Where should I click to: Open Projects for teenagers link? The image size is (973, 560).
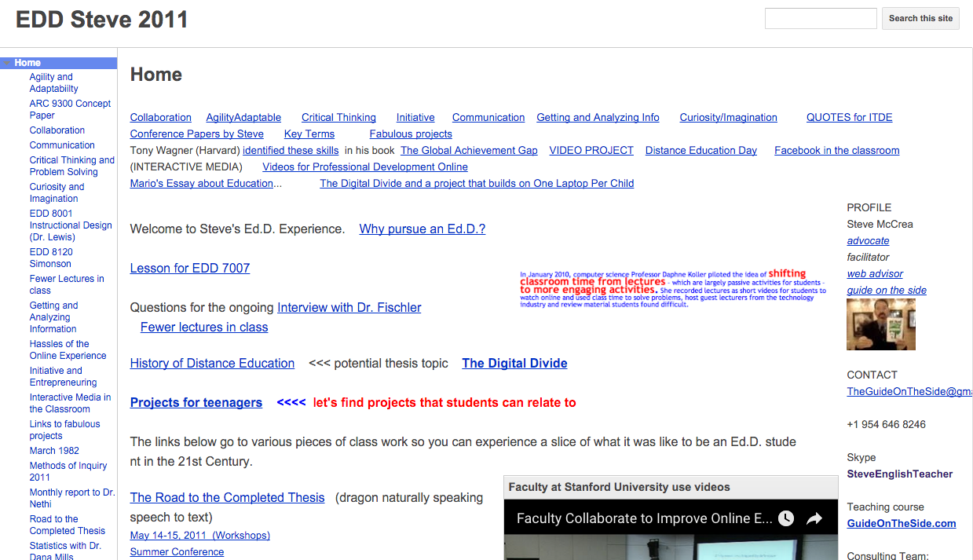(x=196, y=403)
